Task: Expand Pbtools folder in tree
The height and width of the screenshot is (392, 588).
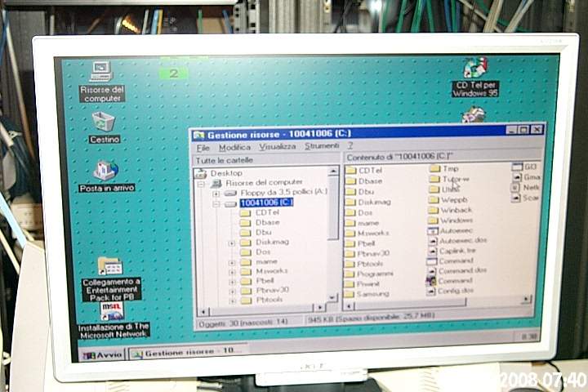Action: click(232, 301)
